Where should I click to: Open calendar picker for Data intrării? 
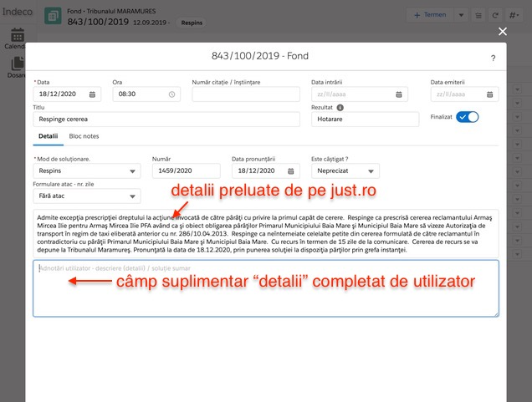click(409, 94)
